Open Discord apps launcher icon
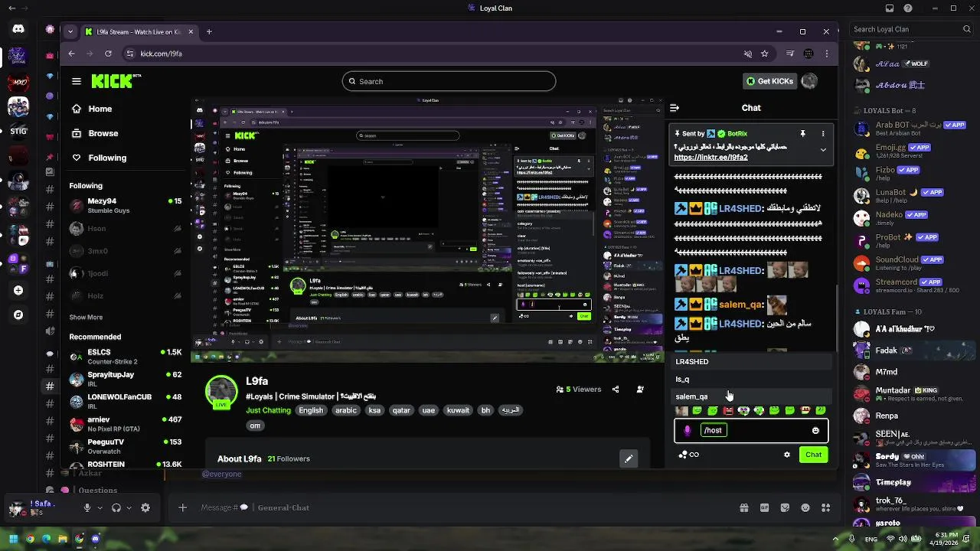The width and height of the screenshot is (980, 551). 825,507
